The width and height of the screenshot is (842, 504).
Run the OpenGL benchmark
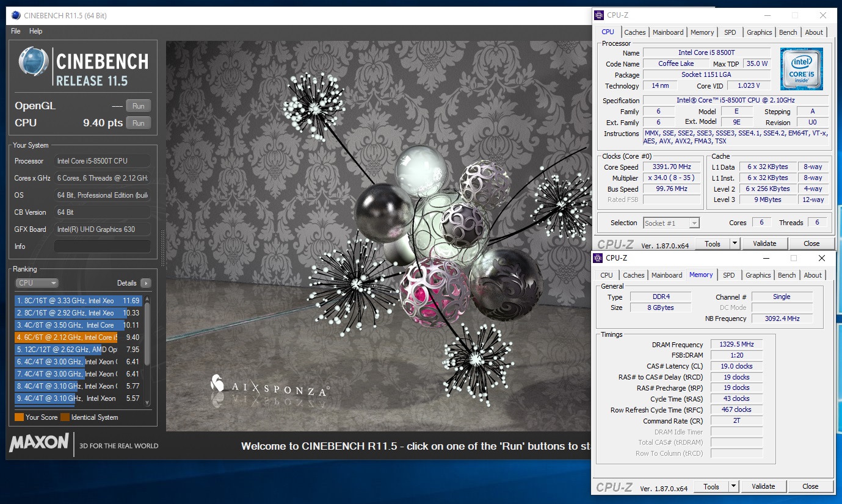139,106
